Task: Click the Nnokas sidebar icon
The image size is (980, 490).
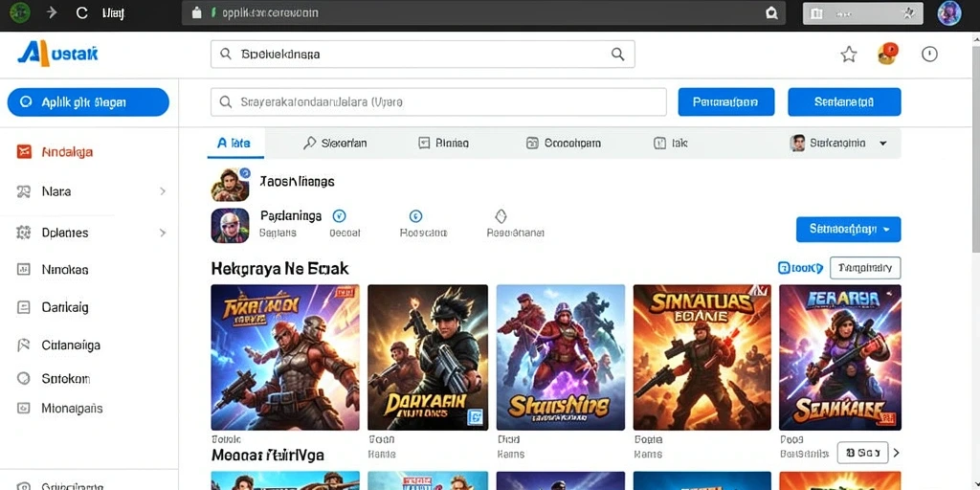Action: (x=24, y=269)
